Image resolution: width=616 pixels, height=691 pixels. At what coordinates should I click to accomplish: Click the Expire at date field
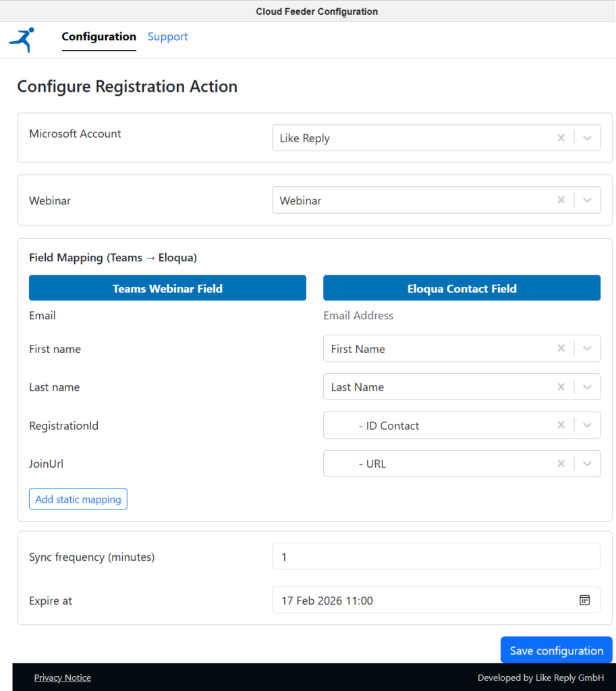[418, 600]
